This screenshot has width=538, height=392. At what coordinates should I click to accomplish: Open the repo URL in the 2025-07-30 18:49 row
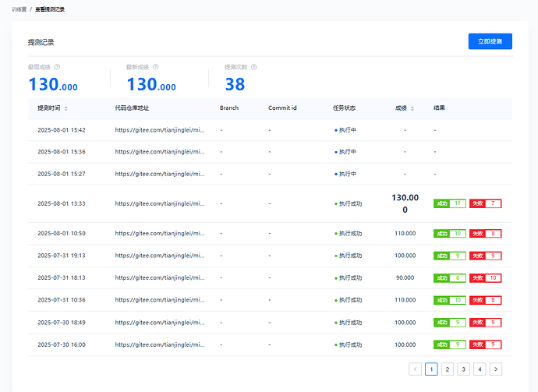(x=160, y=323)
